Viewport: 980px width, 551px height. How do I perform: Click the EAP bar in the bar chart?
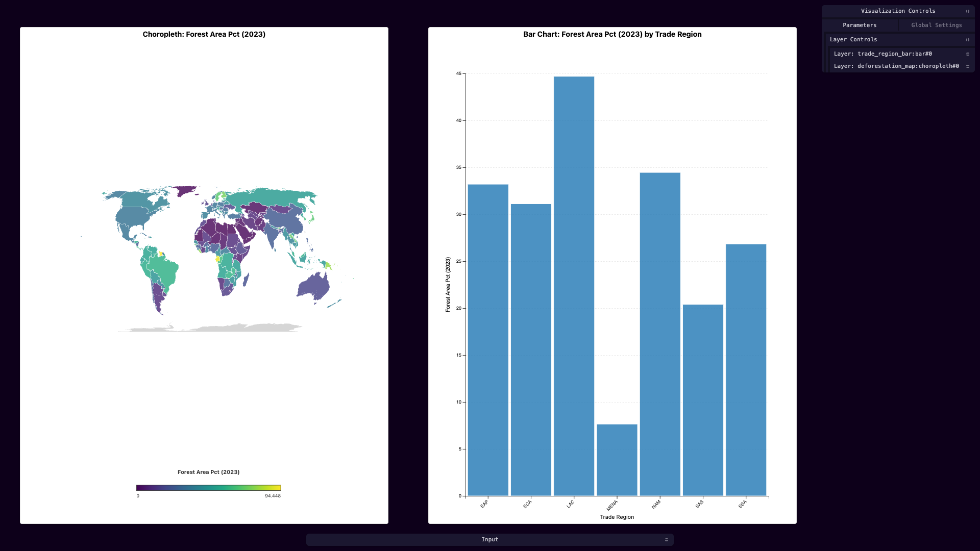488,340
